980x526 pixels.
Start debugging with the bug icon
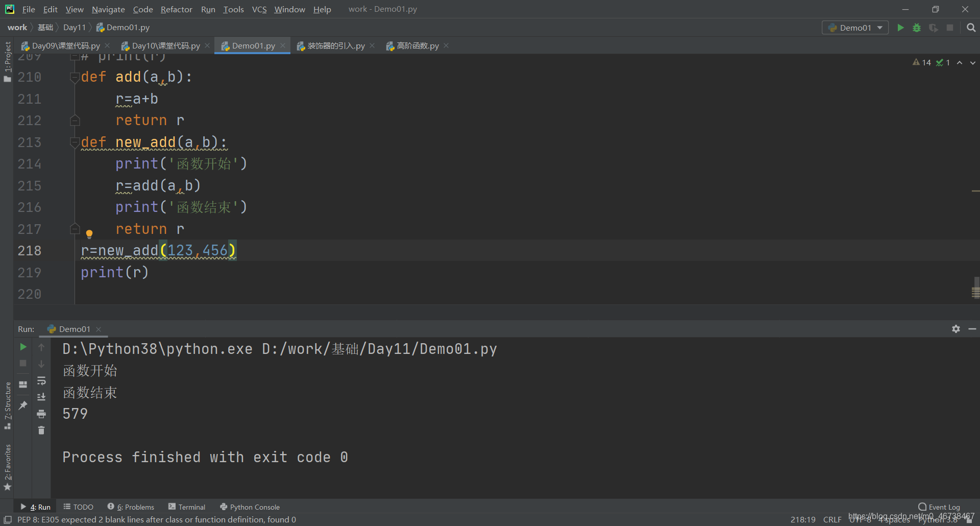coord(917,28)
